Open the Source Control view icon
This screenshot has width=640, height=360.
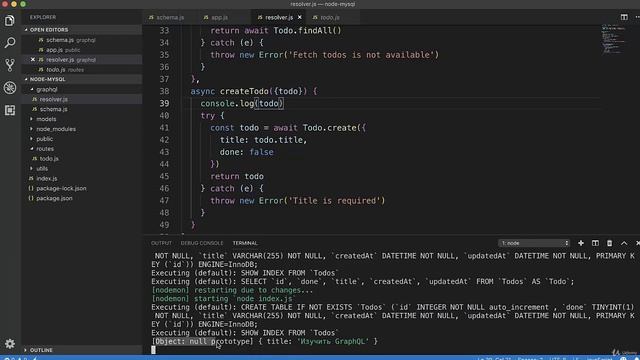pyautogui.click(x=10, y=65)
